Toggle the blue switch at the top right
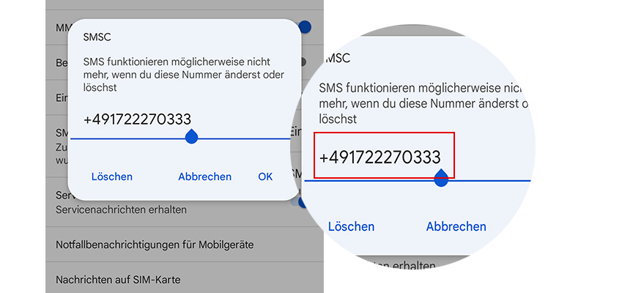This screenshot has width=644, height=293. pos(305,27)
